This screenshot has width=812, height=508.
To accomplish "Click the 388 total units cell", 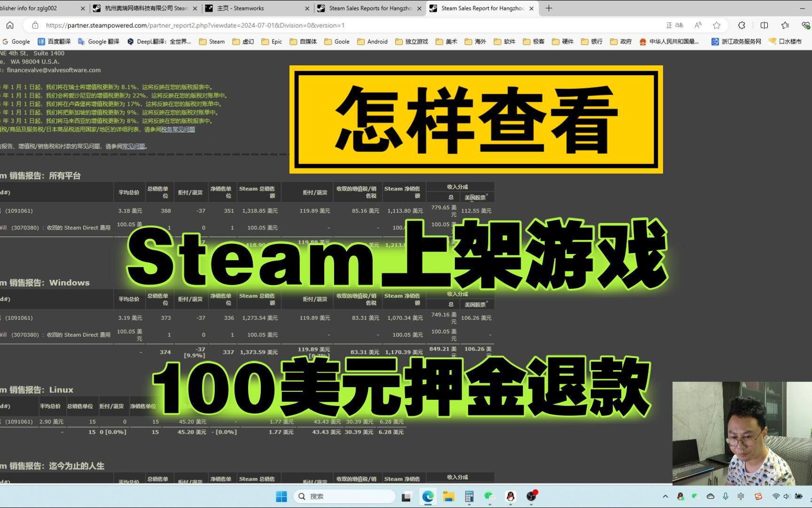I will (166, 211).
